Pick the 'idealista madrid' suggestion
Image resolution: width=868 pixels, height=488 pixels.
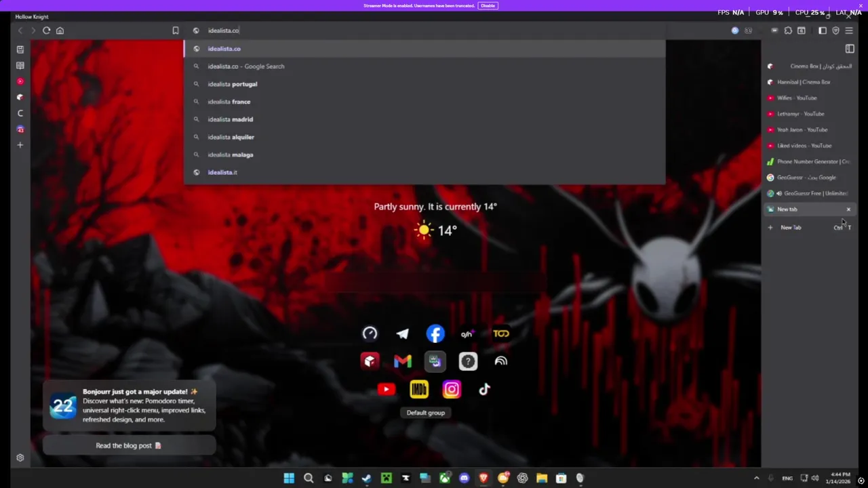425,119
